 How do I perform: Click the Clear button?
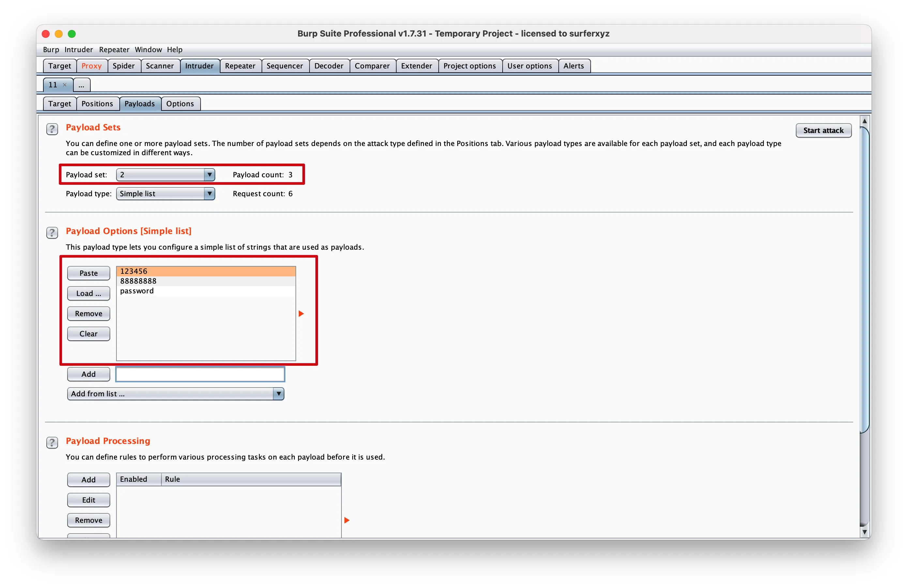coord(88,334)
